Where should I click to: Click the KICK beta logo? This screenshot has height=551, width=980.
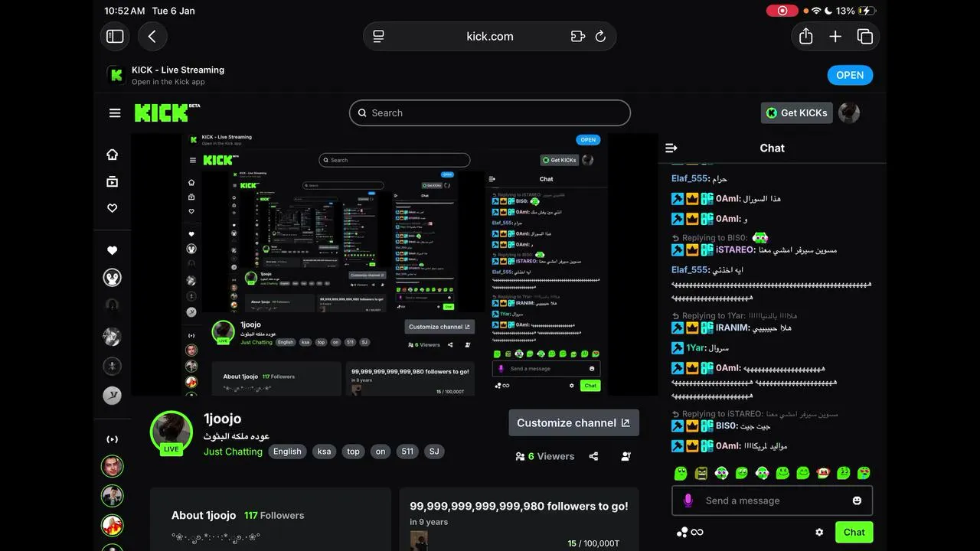pos(166,112)
